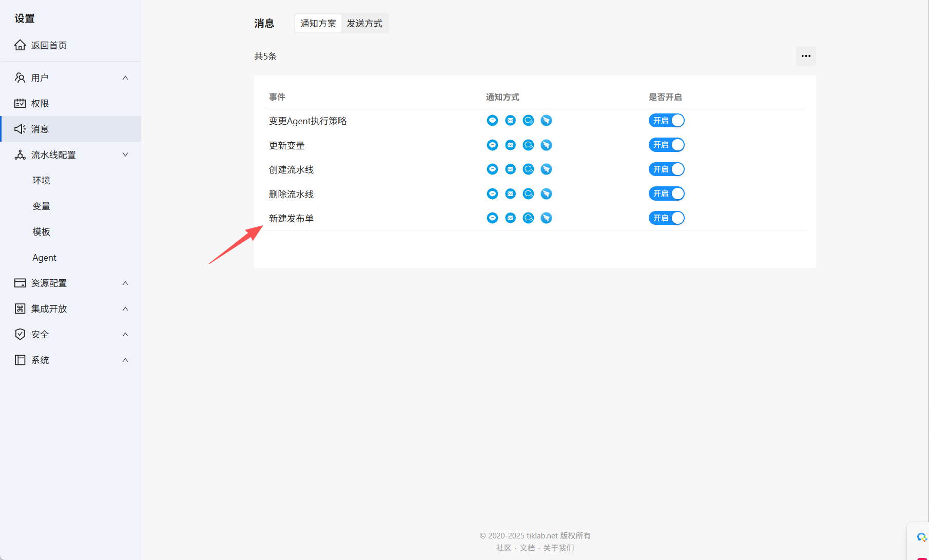
Task: Select Agent under 流水线配置
Action: (44, 257)
